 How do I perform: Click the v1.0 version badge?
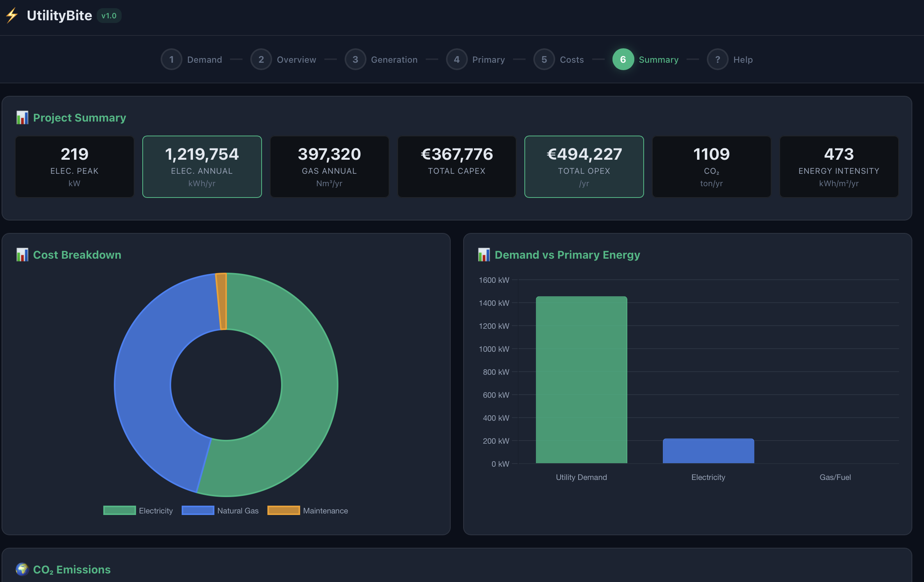coord(109,16)
